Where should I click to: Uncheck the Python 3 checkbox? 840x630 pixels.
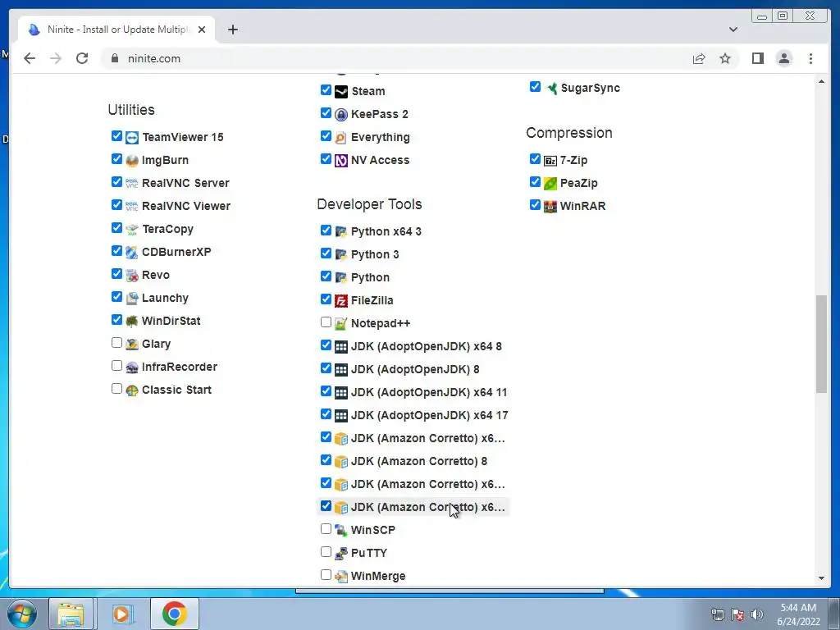click(x=326, y=253)
